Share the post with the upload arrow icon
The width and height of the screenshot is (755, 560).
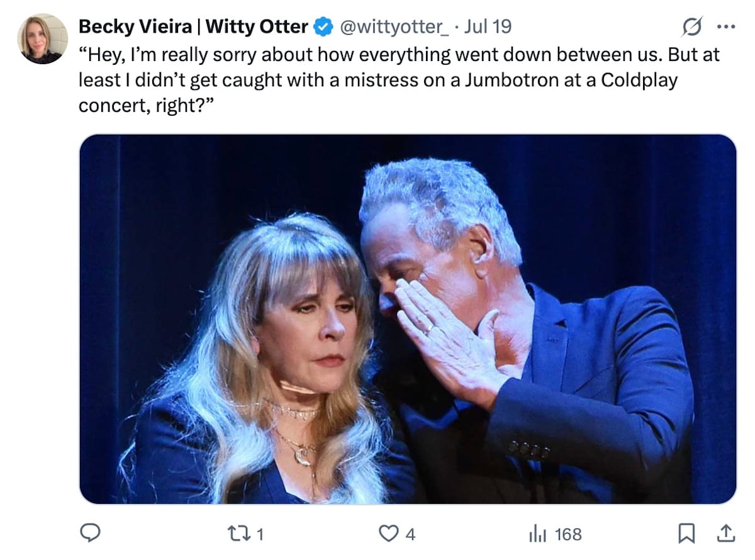(x=725, y=534)
